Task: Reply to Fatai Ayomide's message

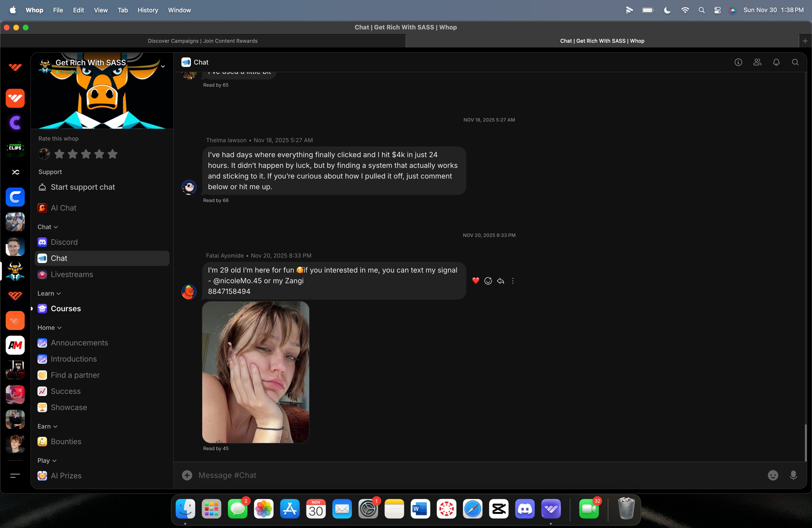Action: (500, 281)
